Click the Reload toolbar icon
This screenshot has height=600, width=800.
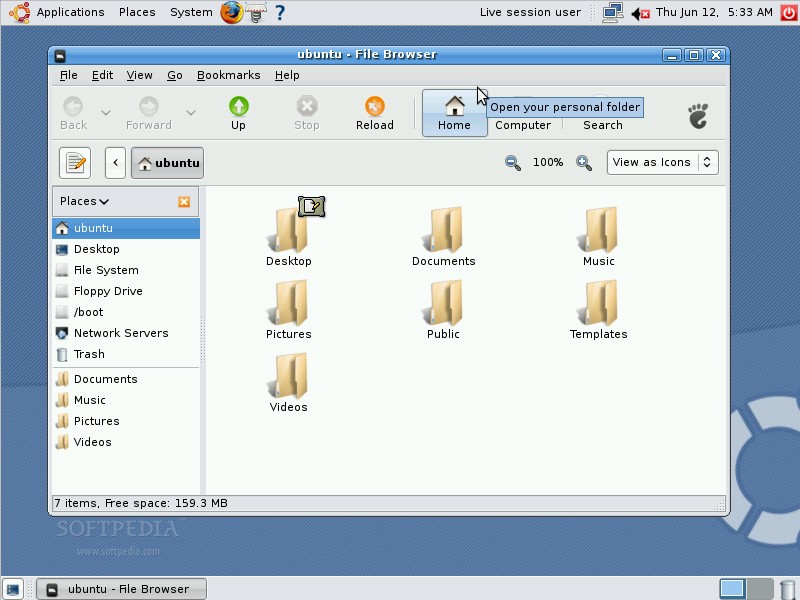(x=375, y=107)
